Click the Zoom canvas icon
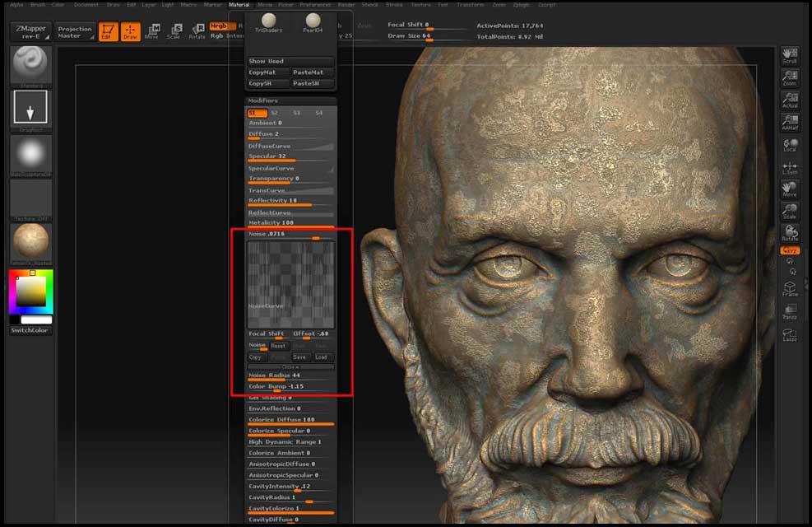 click(789, 77)
